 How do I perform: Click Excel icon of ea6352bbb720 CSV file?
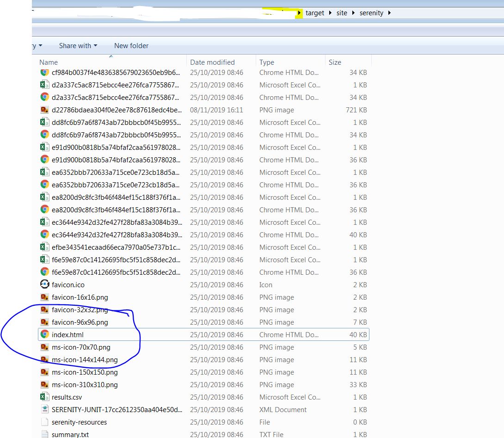tap(45, 173)
